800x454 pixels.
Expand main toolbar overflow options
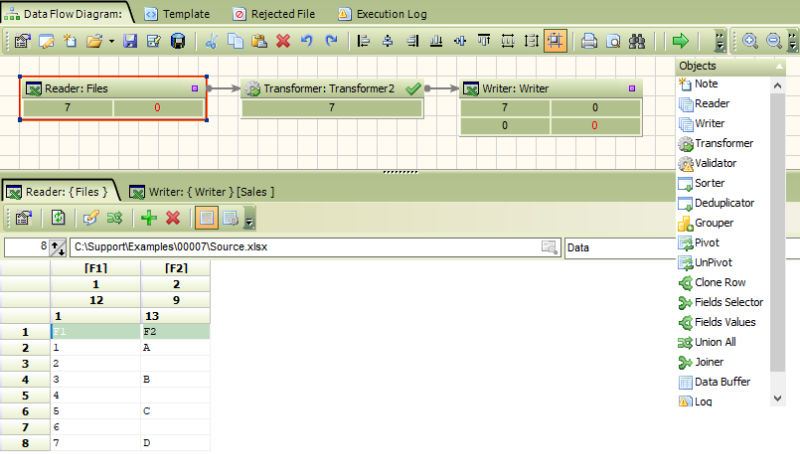[720, 41]
